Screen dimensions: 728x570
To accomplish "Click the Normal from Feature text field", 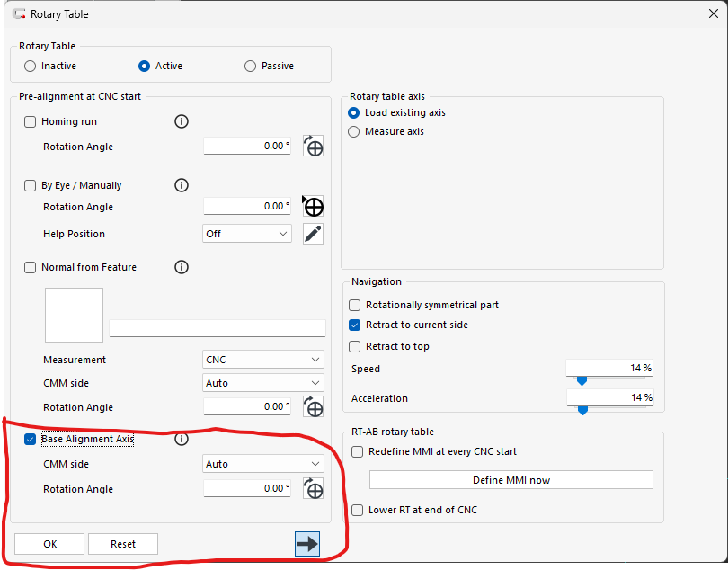I will pyautogui.click(x=217, y=328).
